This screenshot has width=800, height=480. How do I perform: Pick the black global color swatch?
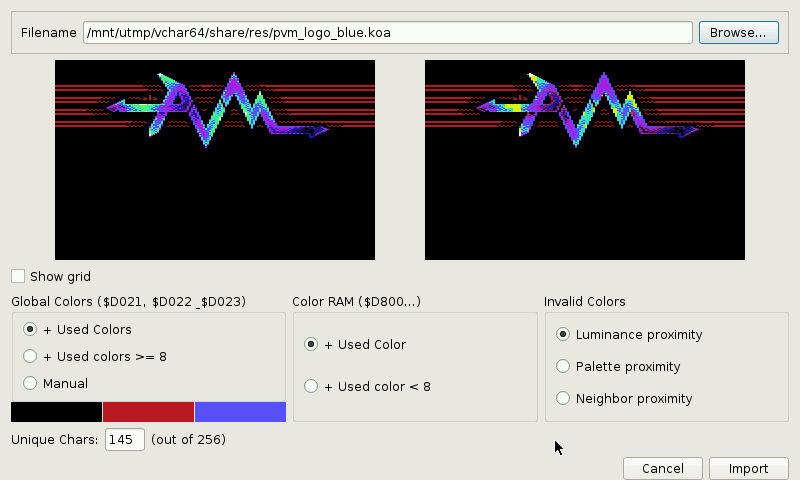point(57,412)
